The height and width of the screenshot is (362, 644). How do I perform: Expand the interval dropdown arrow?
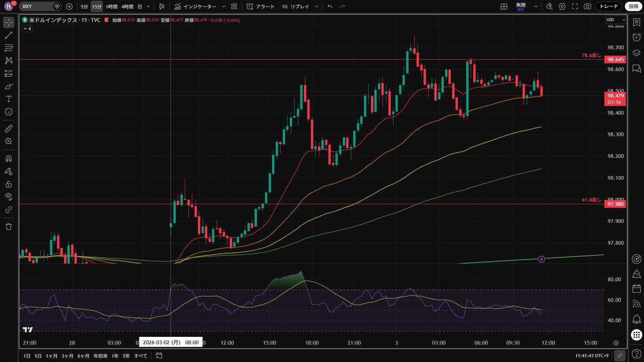[x=148, y=6]
